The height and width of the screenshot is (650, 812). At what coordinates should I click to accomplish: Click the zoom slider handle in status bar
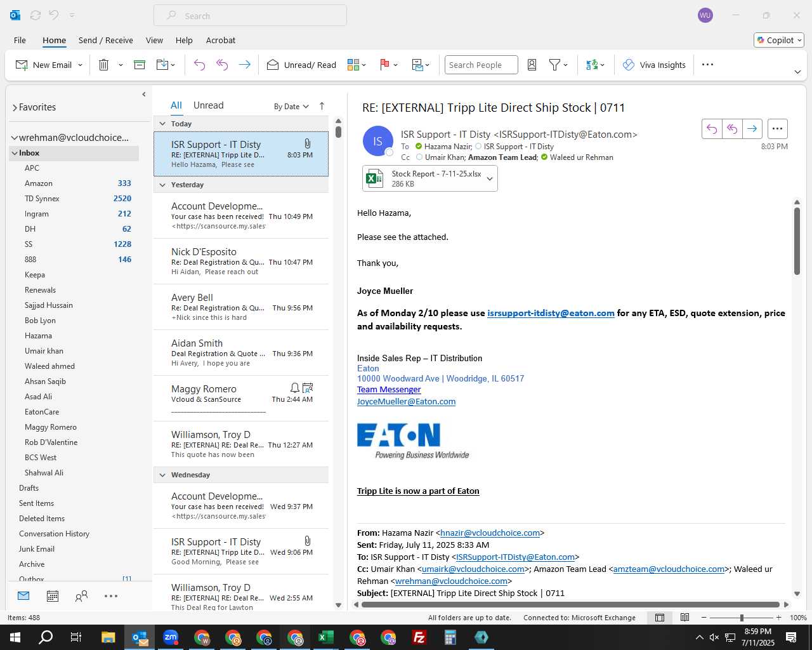tap(742, 618)
